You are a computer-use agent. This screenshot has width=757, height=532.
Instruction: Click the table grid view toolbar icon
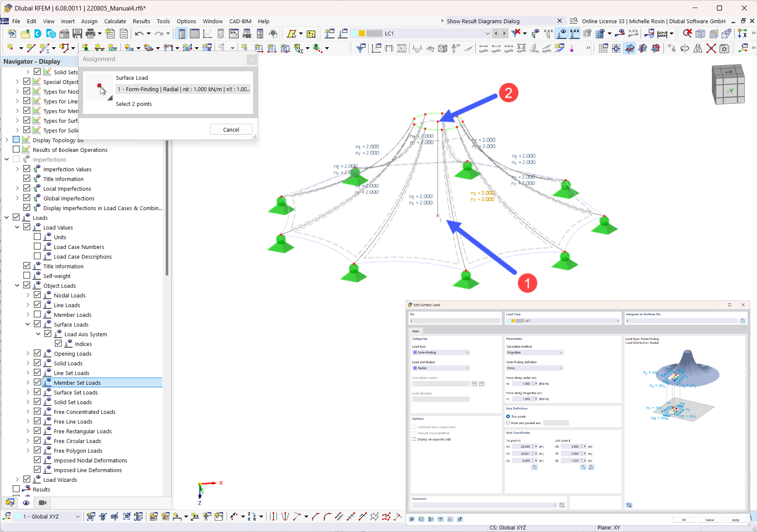tap(194, 34)
